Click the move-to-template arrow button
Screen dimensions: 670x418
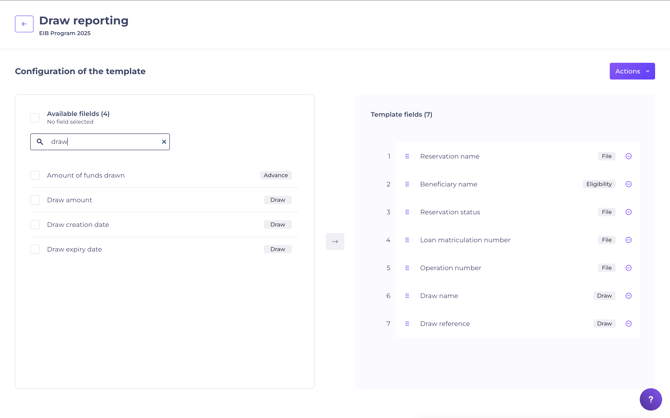point(335,241)
